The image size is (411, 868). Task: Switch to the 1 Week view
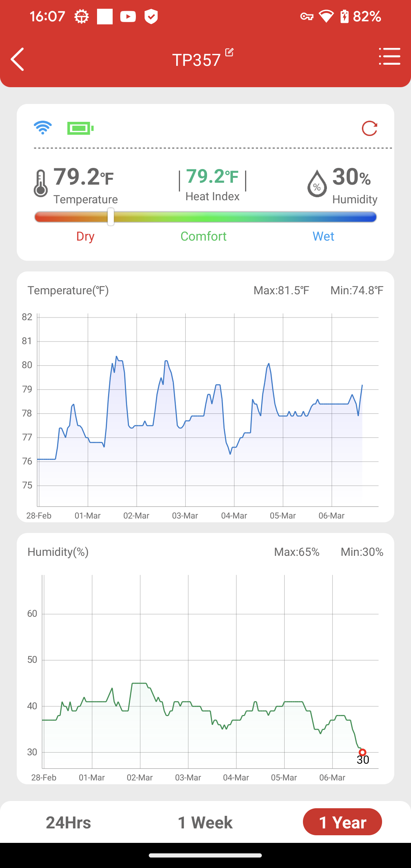[x=205, y=822]
